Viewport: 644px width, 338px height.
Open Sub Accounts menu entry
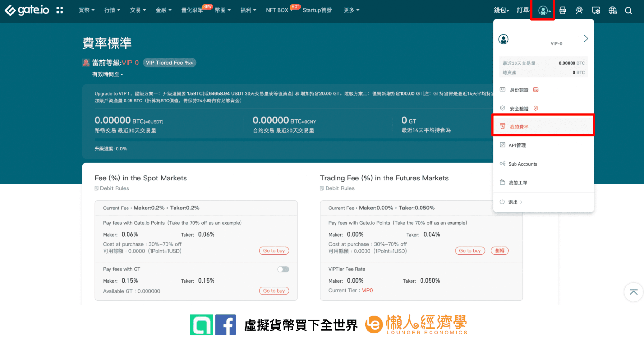[544, 164]
